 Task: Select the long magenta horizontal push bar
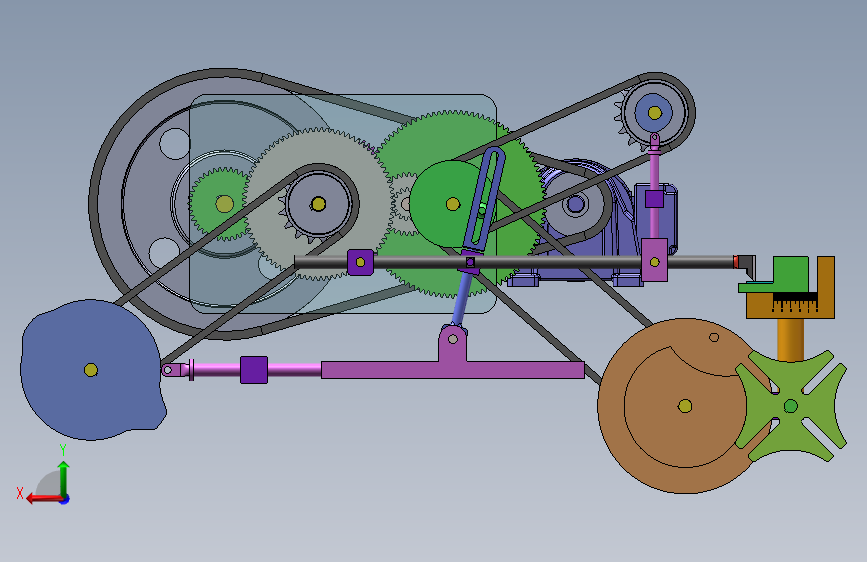click(452, 370)
